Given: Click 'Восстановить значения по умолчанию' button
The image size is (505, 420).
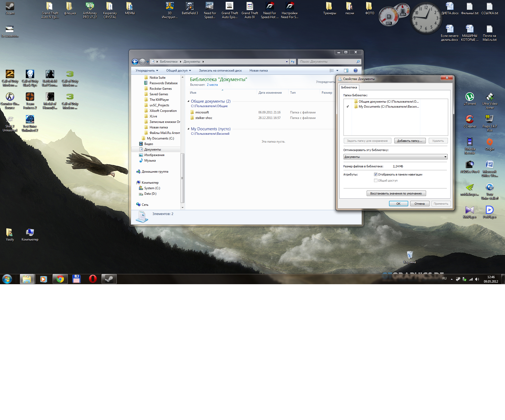Looking at the screenshot, I should (396, 193).
